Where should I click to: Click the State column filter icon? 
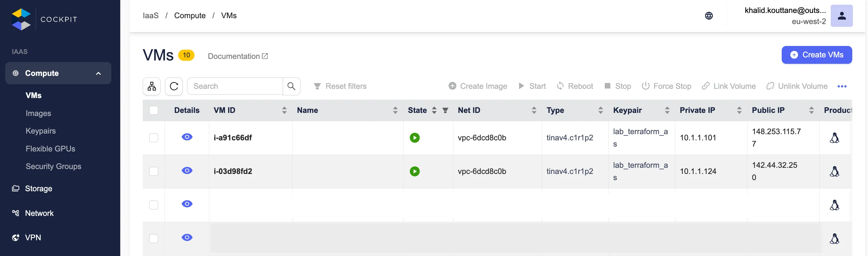(x=445, y=110)
